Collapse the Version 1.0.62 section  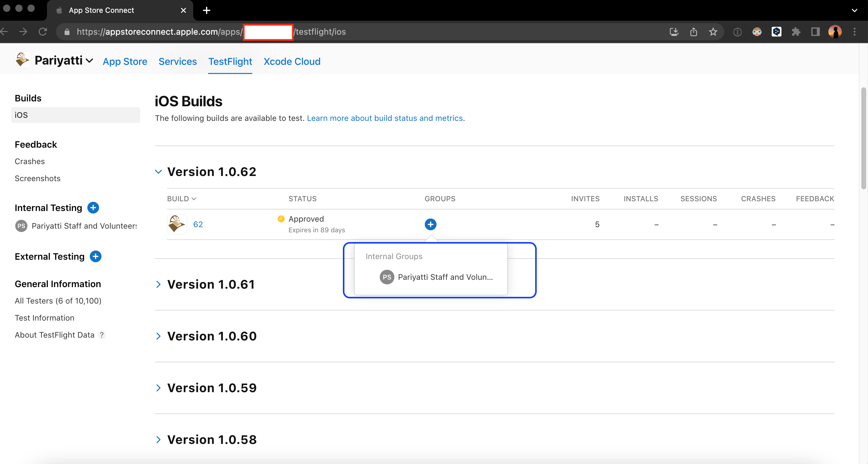point(158,172)
